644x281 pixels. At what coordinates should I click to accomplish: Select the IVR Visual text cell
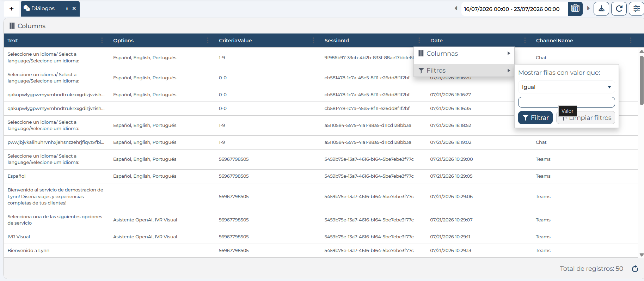[x=19, y=237]
